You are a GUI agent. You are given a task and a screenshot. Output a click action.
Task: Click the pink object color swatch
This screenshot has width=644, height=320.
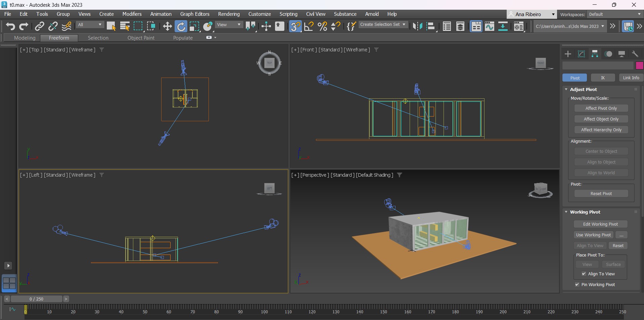(639, 65)
